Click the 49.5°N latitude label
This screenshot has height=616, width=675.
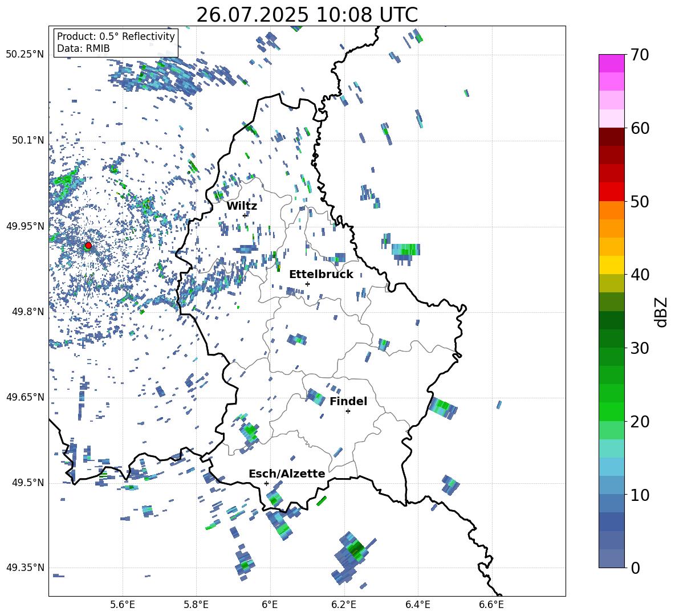[x=28, y=483]
